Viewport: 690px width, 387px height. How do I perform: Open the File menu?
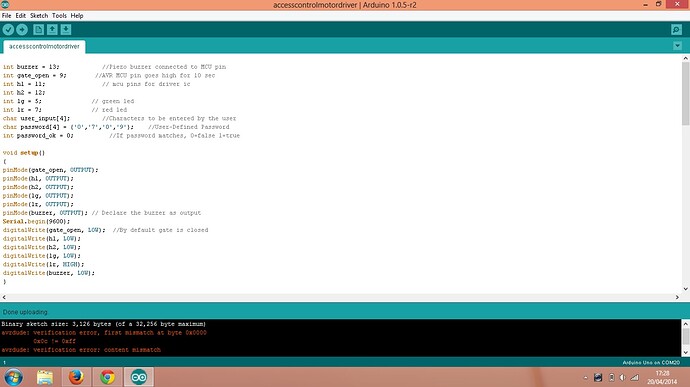click(7, 15)
